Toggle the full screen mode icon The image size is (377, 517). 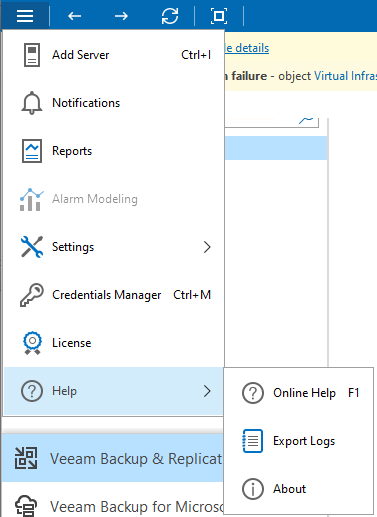219,16
